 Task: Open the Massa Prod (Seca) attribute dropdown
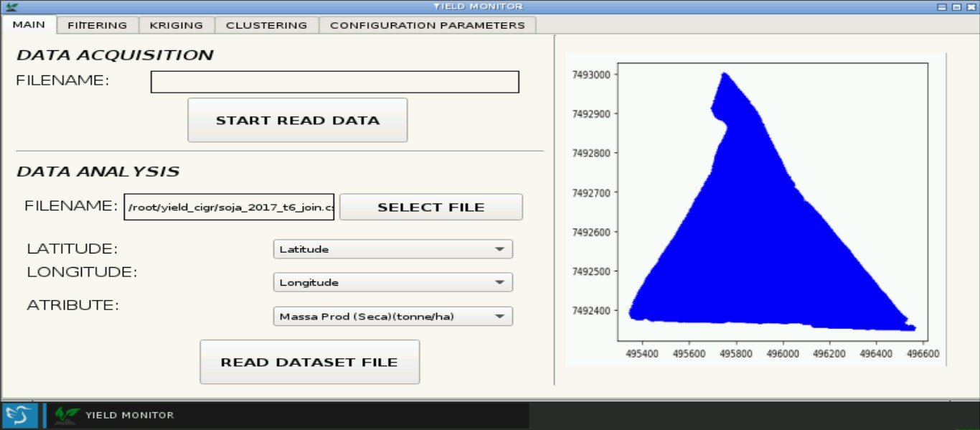(393, 316)
